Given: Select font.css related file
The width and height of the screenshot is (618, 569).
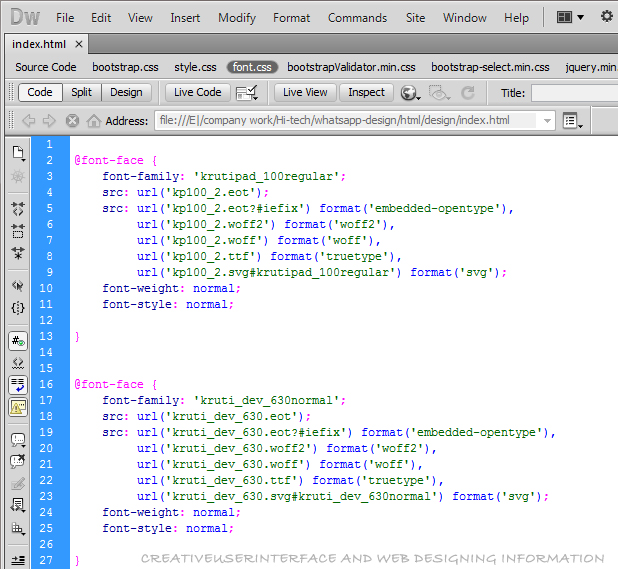Looking at the screenshot, I should click(x=252, y=67).
